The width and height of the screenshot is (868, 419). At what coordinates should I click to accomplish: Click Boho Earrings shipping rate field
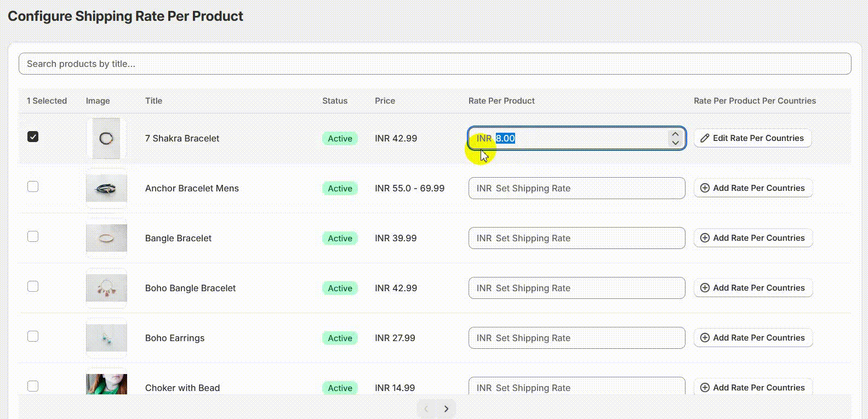pos(576,338)
